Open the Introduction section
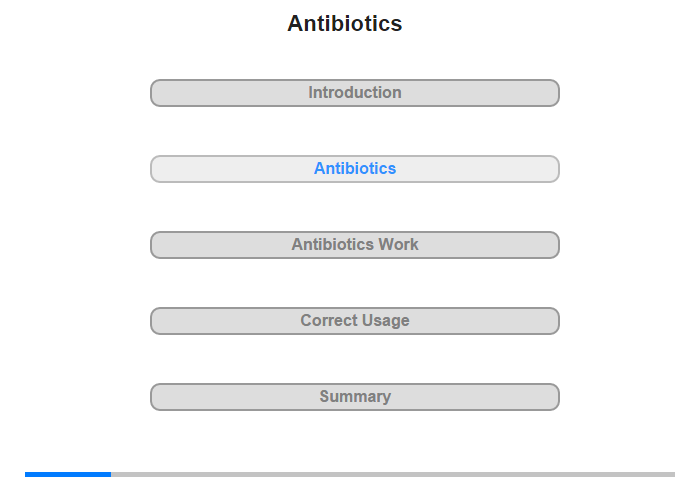Screen dimensions: 700x480 pyautogui.click(x=354, y=93)
